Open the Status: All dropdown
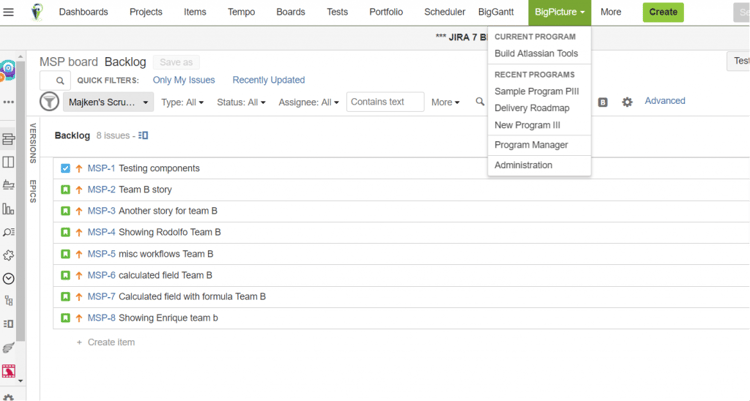Viewport: 750px width, 401px height. 241,102
